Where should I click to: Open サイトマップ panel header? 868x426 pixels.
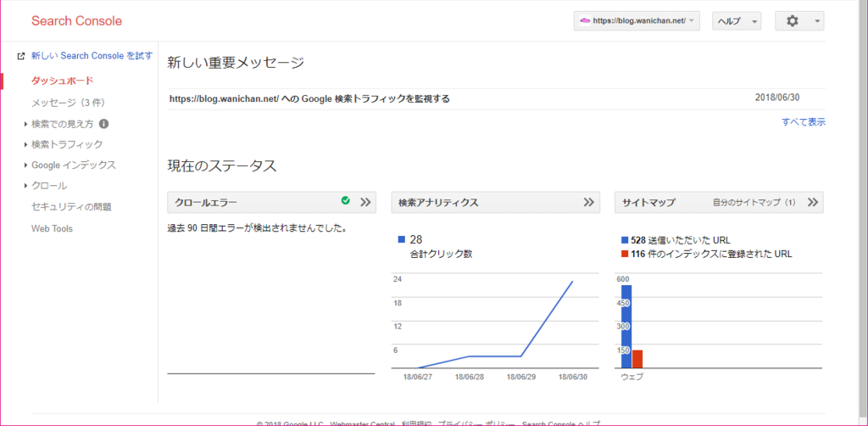point(719,202)
